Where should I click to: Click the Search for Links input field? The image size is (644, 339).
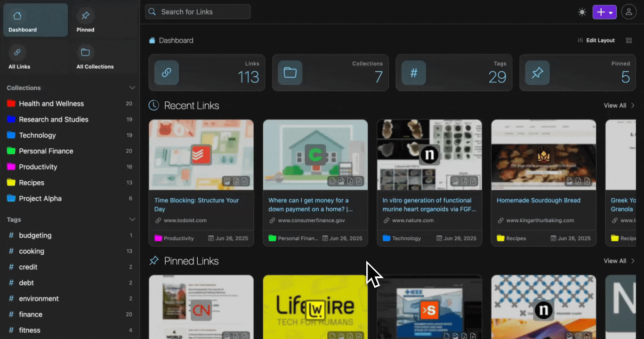coord(202,11)
